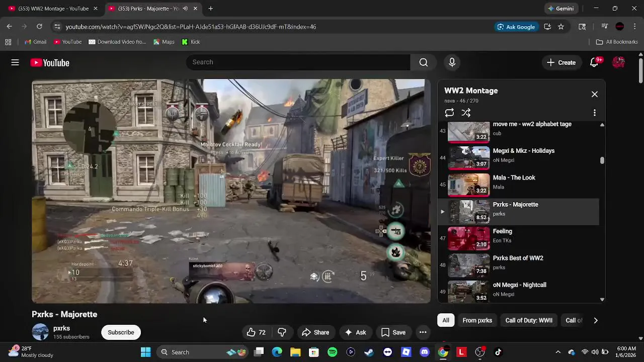Click the YouTube search magnifier button
Image resolution: width=644 pixels, height=362 pixels.
pos(424,62)
